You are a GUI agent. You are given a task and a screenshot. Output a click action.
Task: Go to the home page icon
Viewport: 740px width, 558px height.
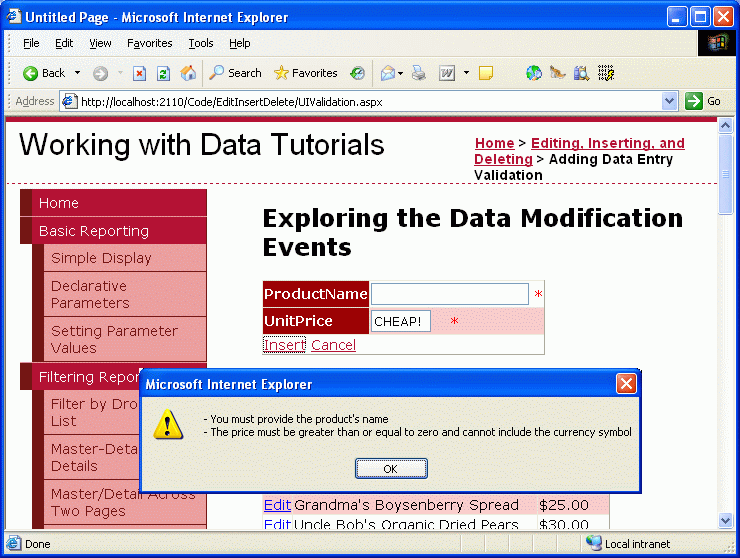pyautogui.click(x=188, y=73)
